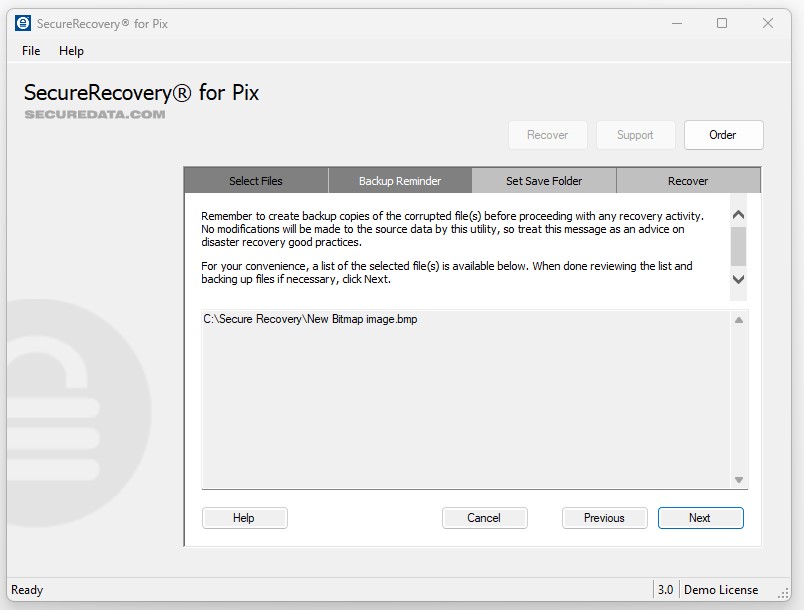Click the Previous button
The height and width of the screenshot is (610, 804).
[604, 518]
